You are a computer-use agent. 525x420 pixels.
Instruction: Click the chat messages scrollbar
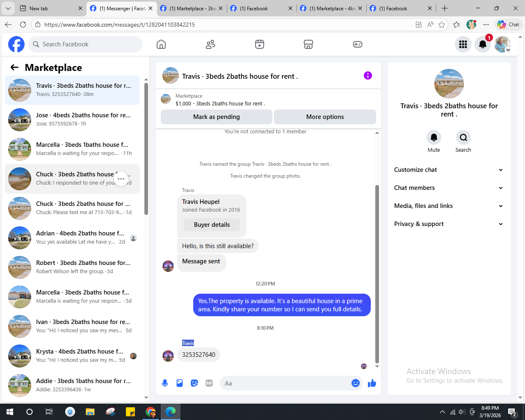[377, 274]
